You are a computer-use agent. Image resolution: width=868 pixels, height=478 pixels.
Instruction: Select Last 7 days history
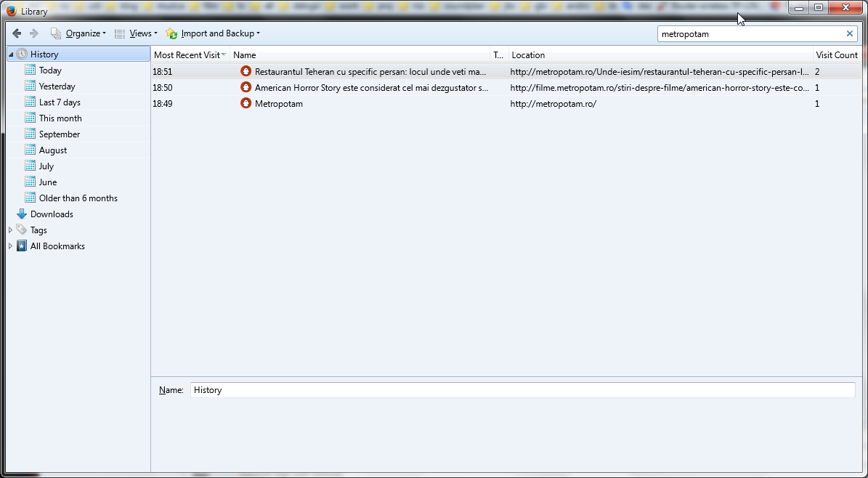60,102
